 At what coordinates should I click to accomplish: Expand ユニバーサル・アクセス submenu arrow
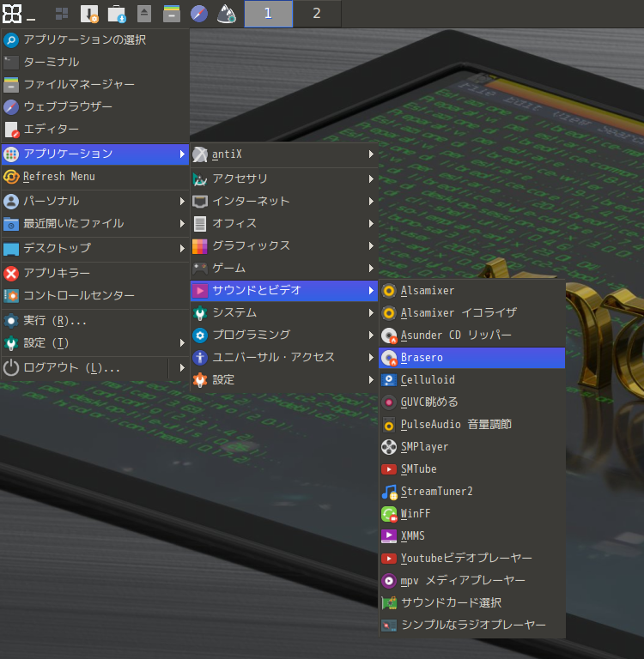[371, 357]
